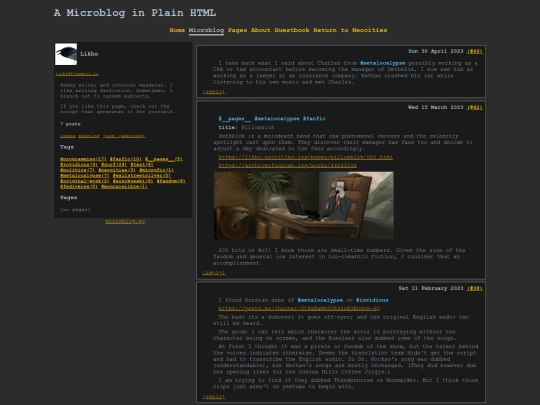Click Likho's raven avatar image

[66, 54]
